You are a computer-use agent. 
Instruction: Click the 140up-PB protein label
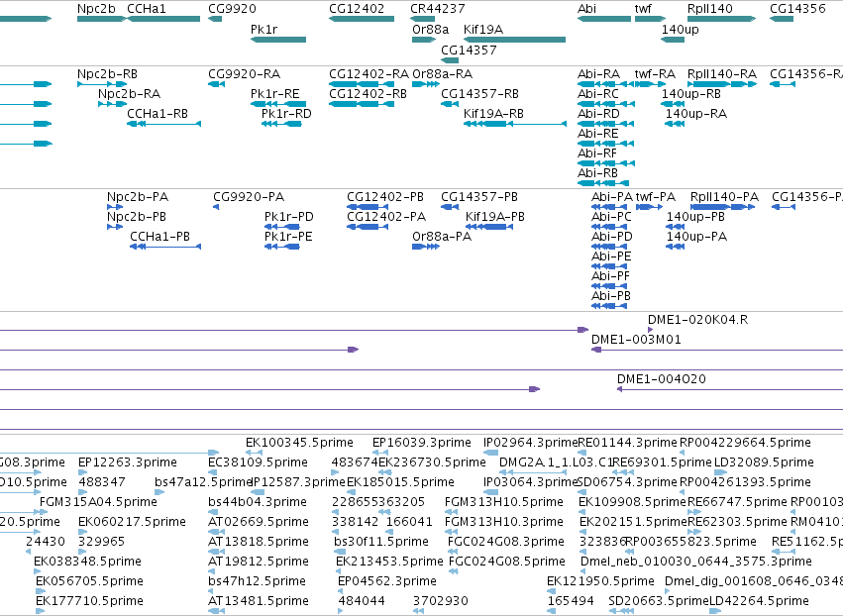click(695, 217)
